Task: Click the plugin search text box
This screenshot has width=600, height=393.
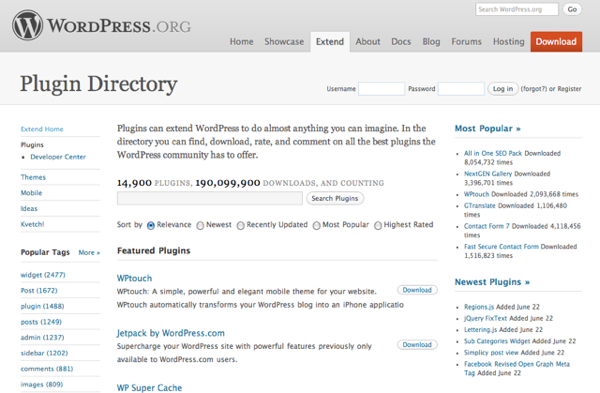Action: click(210, 198)
